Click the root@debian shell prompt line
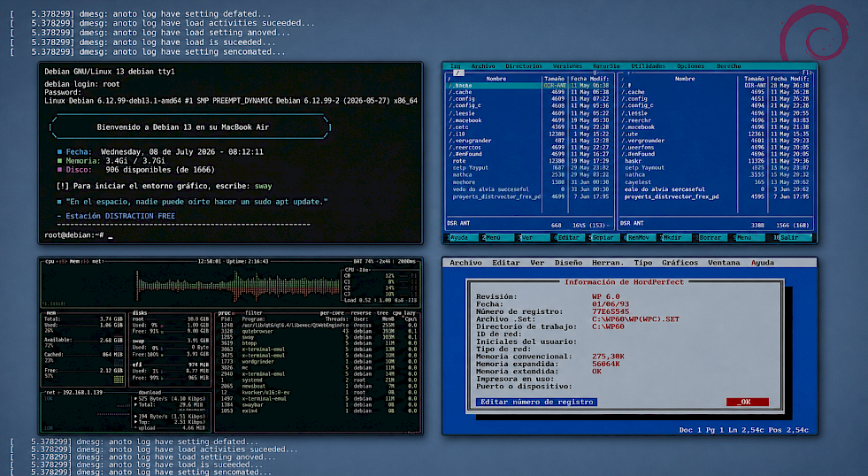Viewport: 868px width, 476px height. coord(79,235)
